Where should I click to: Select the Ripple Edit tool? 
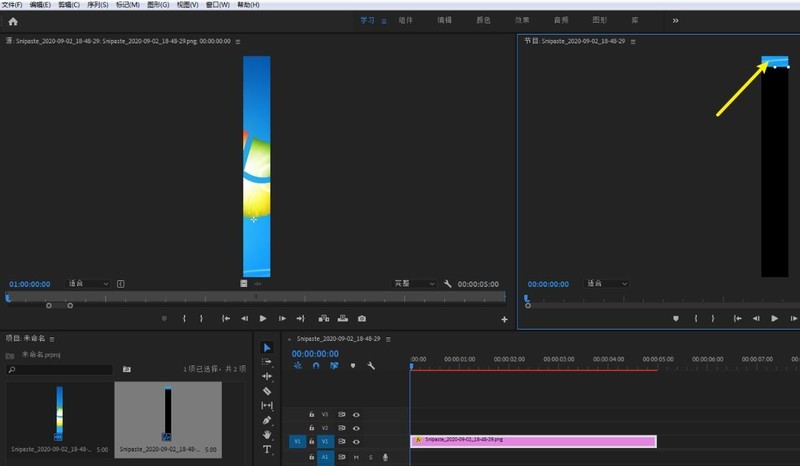tap(267, 376)
